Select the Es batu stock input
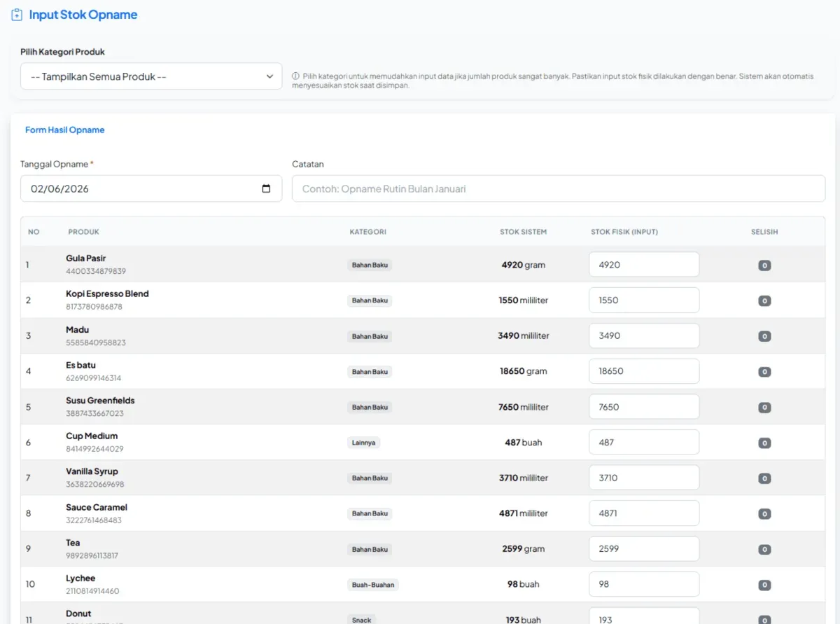The image size is (840, 624). [x=643, y=371]
